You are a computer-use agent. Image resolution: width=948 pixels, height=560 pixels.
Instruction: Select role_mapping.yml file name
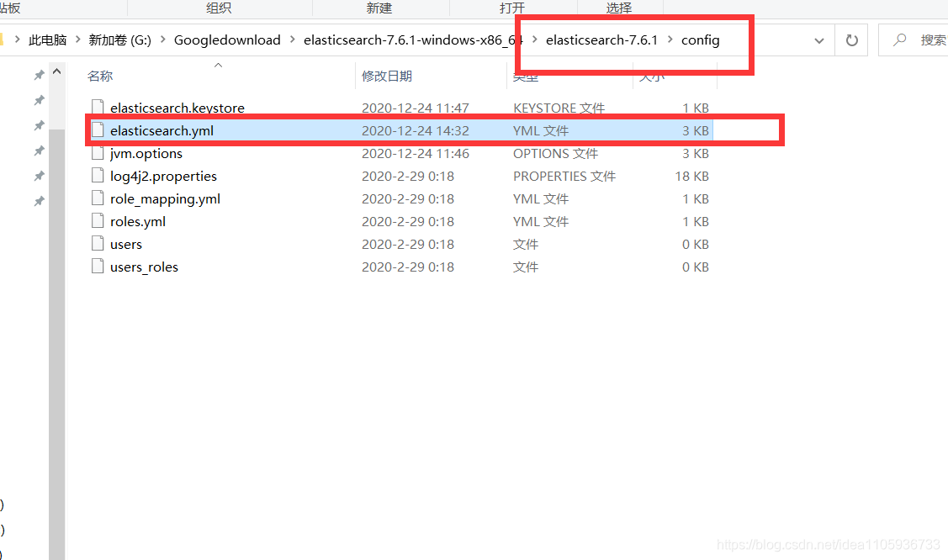165,198
